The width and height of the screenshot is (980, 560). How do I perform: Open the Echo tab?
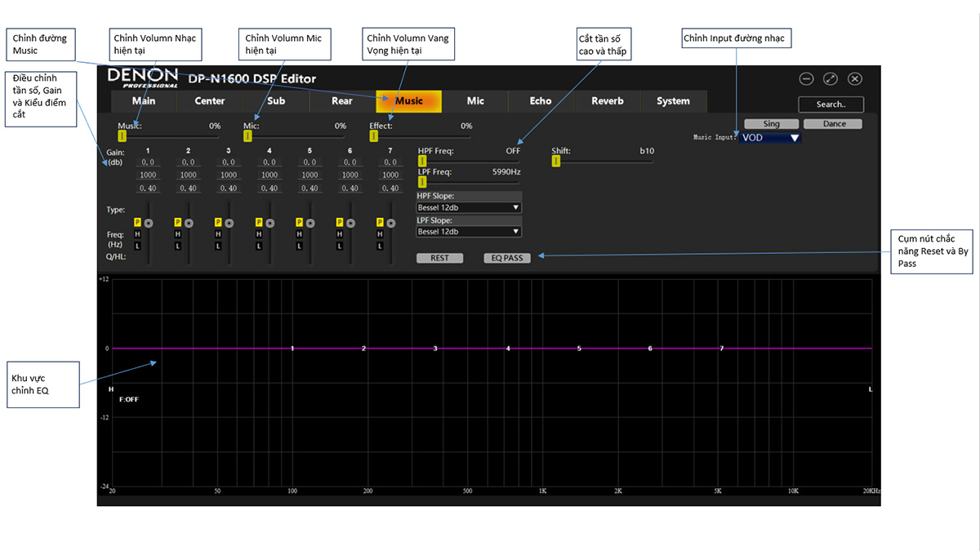(541, 101)
